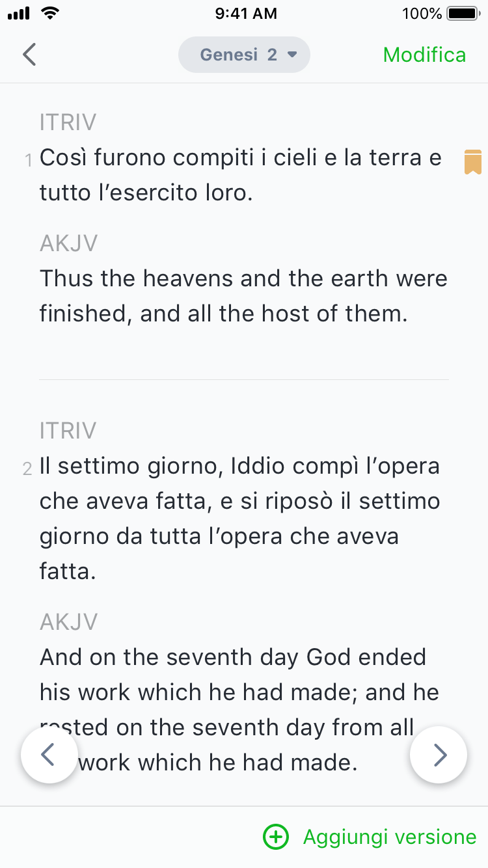Tap the verse number 2
The height and width of the screenshot is (868, 488).
pyautogui.click(x=27, y=469)
